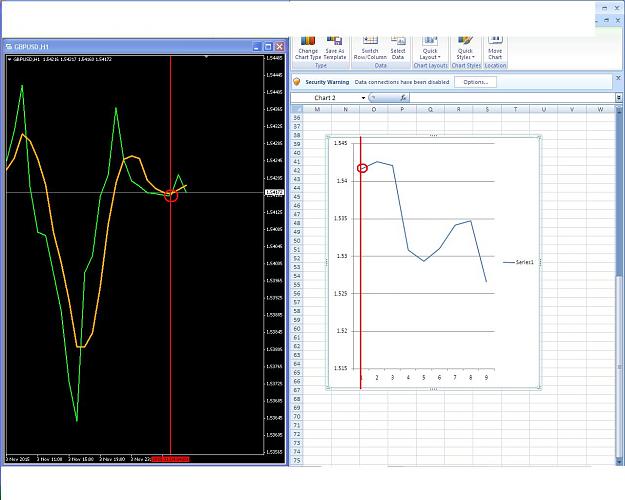Screen dimensions: 625x500
Task: Select column M header
Action: (x=317, y=109)
